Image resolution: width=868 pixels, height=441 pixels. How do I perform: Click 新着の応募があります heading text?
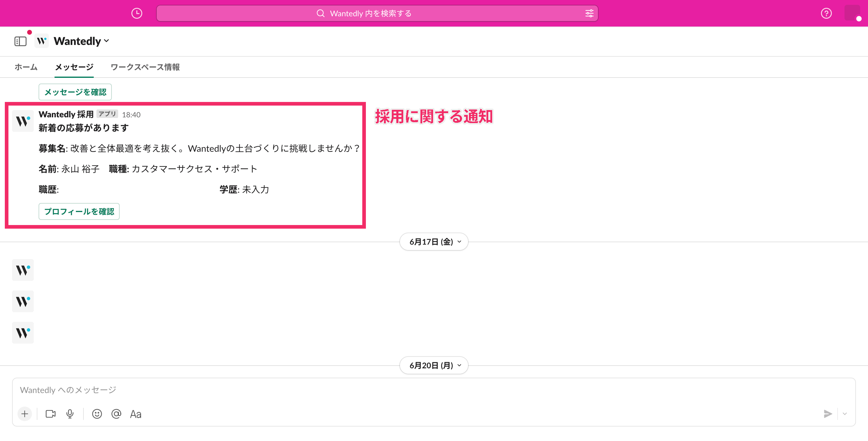coord(83,128)
